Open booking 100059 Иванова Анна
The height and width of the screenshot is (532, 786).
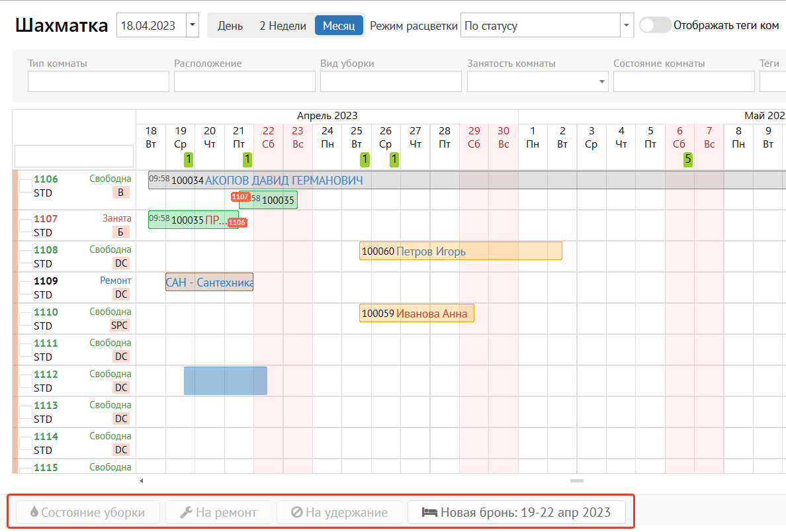[x=417, y=313]
